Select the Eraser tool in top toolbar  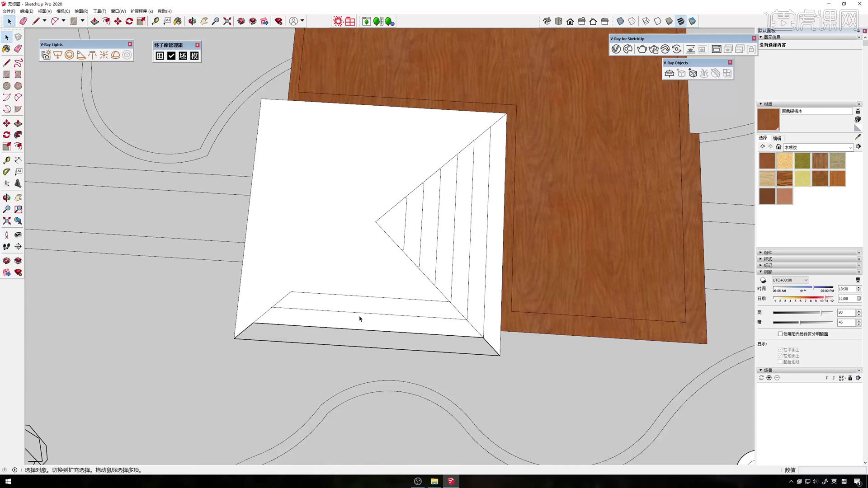pyautogui.click(x=23, y=21)
